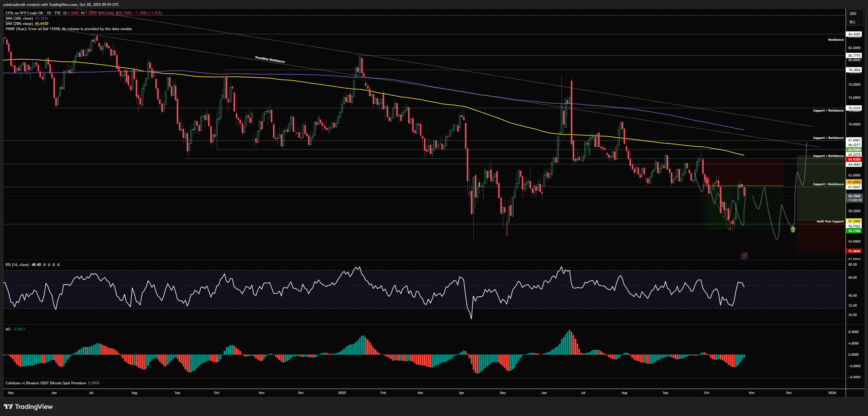Click the Multi-Year Support text label
The width and height of the screenshot is (868, 416).
tap(830, 222)
